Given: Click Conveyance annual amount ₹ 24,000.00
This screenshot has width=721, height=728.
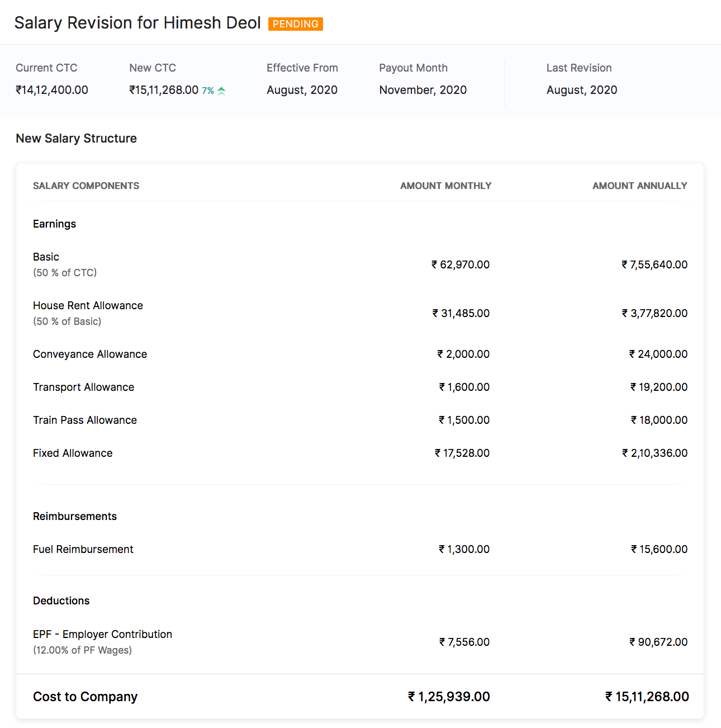Looking at the screenshot, I should 658,354.
